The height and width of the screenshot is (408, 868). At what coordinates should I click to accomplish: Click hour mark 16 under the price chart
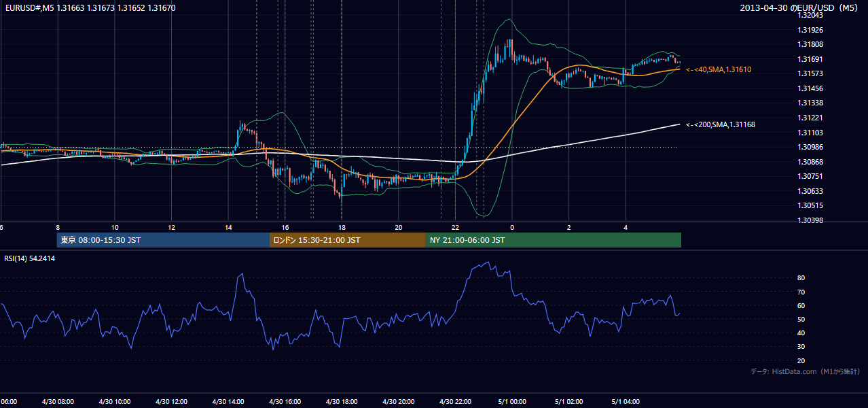pos(285,227)
